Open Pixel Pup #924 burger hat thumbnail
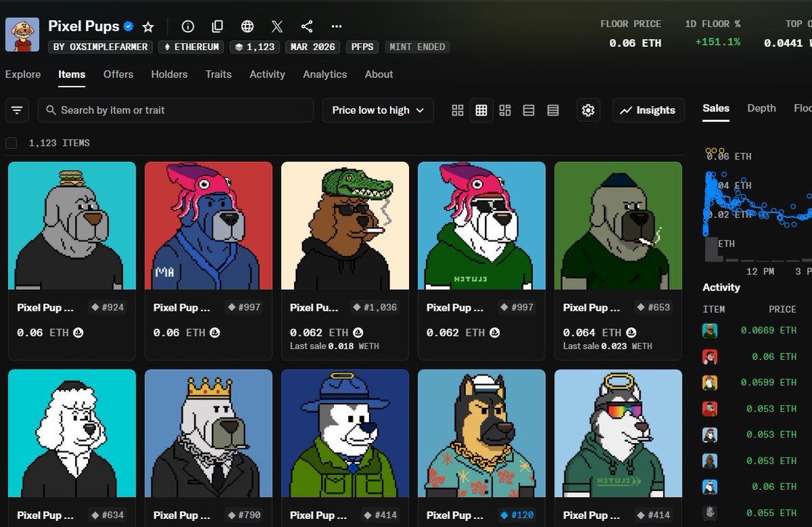The height and width of the screenshot is (527, 812). pos(72,226)
